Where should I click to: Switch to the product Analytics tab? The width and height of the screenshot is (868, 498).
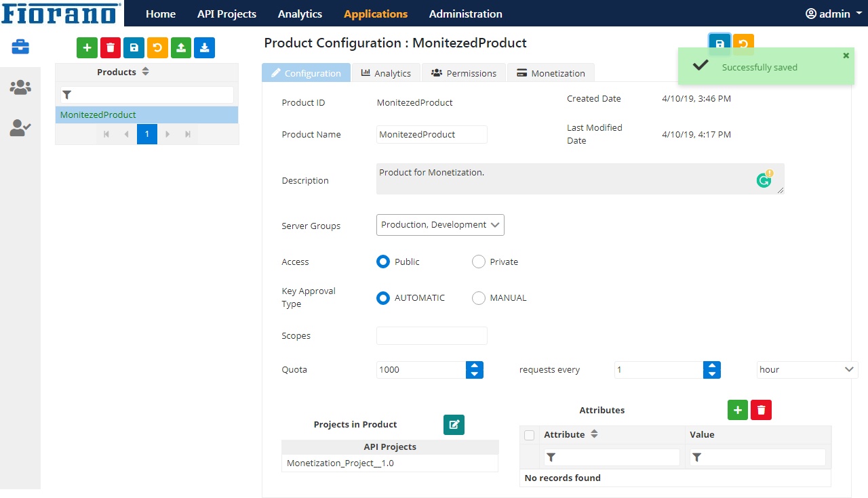386,72
